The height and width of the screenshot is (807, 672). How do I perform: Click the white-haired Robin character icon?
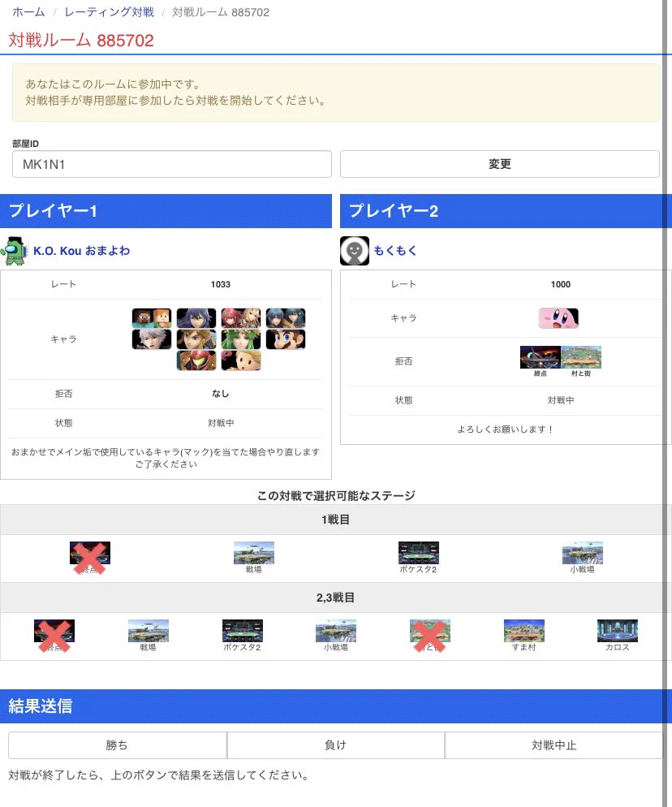152,339
